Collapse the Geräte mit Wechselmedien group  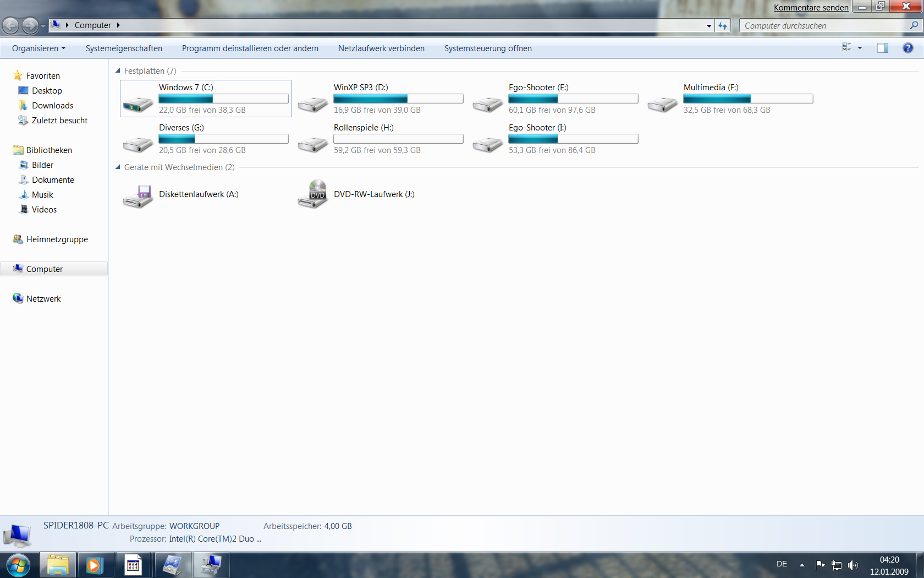pos(118,167)
